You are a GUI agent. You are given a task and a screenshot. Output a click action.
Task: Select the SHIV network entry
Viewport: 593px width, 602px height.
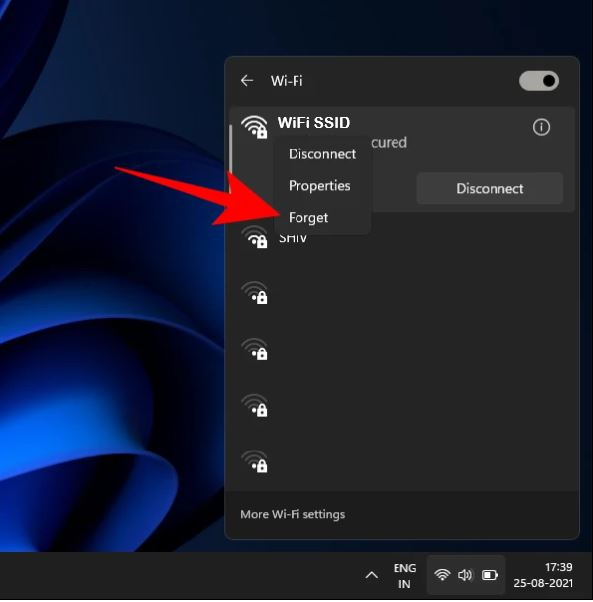point(402,238)
